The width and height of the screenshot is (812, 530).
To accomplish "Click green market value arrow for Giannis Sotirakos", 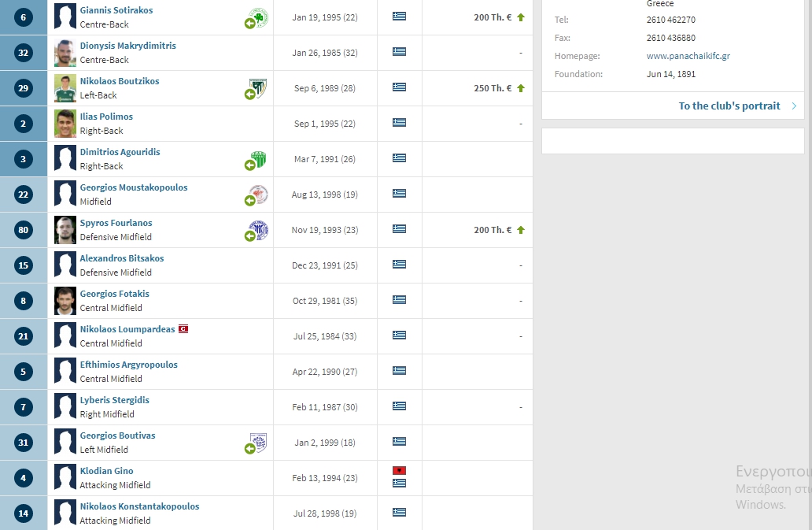I will 521,17.
